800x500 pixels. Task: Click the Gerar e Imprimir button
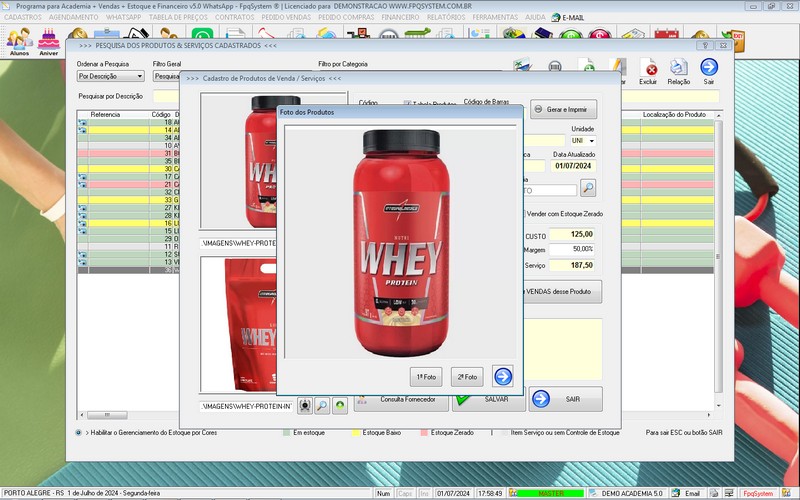pyautogui.click(x=563, y=109)
